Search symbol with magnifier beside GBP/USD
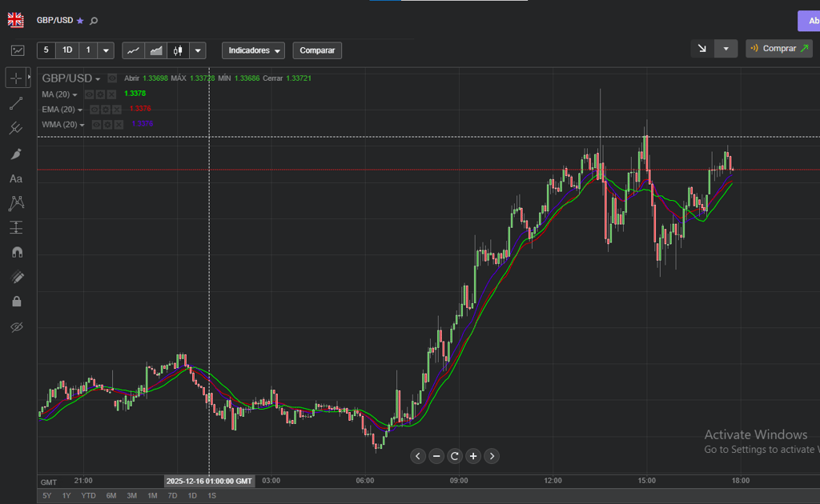 94,21
